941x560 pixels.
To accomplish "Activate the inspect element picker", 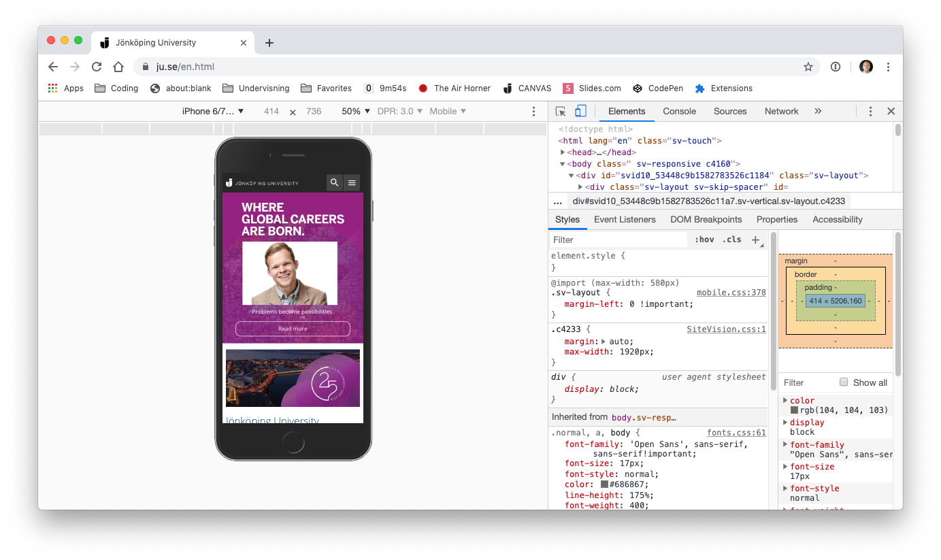I will (561, 112).
